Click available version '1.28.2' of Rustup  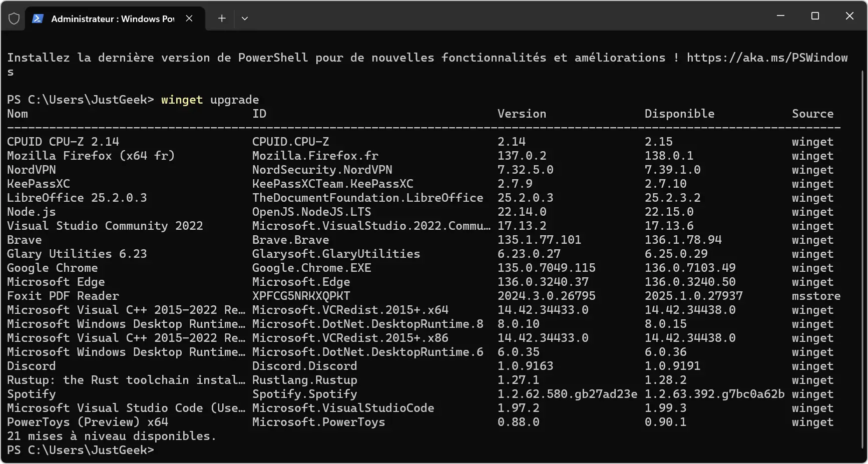click(x=666, y=380)
